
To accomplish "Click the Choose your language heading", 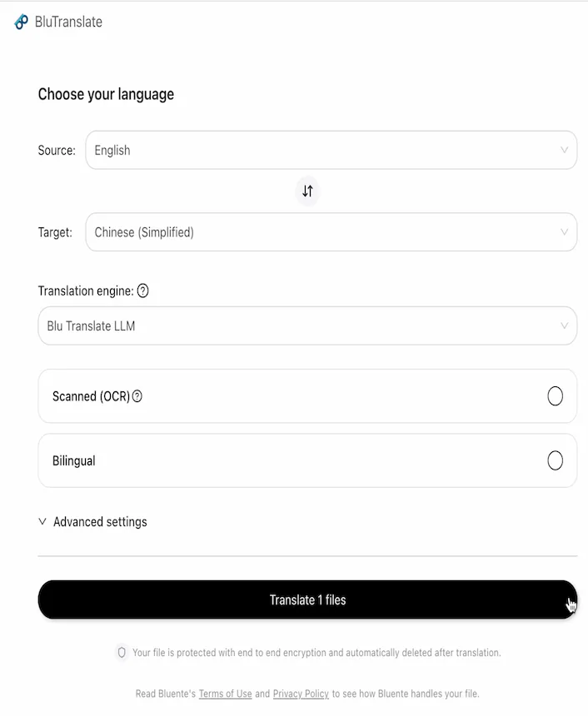I will (x=106, y=94).
